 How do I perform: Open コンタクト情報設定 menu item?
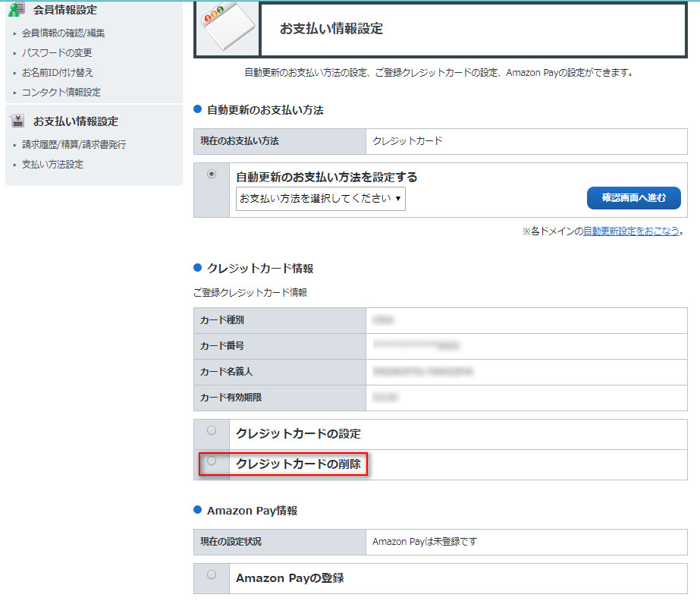61,93
